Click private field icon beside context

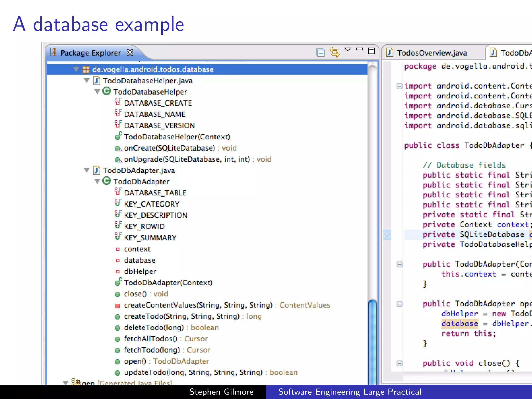click(x=118, y=249)
